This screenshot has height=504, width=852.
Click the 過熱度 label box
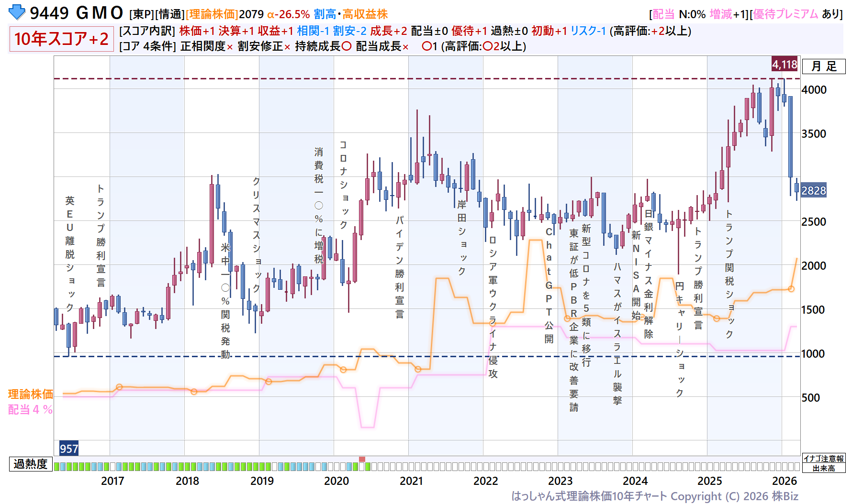(x=31, y=464)
